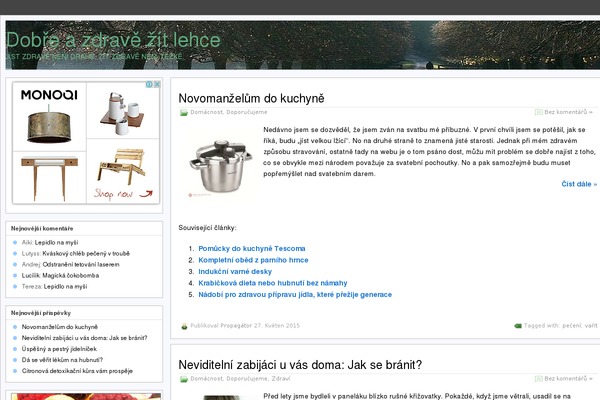Click the Nejnovější příspěvky heading
Screen dimensions: 600x400
click(x=41, y=313)
